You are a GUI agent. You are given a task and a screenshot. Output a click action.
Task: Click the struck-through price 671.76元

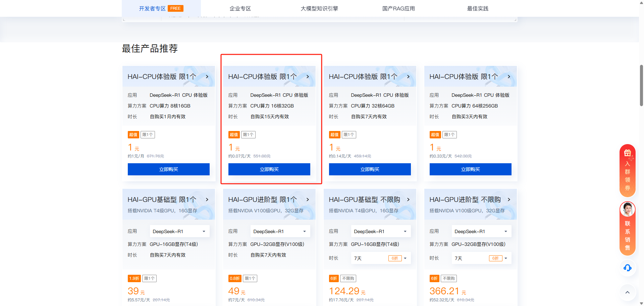tap(155, 156)
